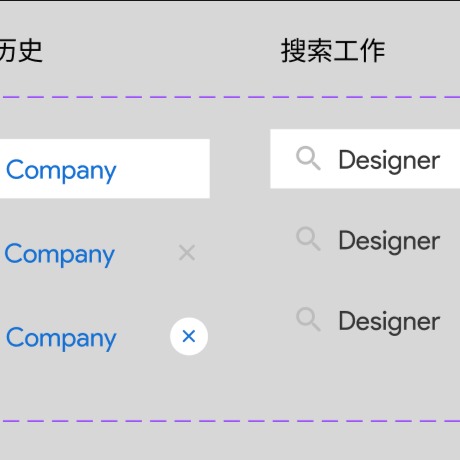Click the Designer text in the white search field
This screenshot has height=460, width=460.
[389, 161]
